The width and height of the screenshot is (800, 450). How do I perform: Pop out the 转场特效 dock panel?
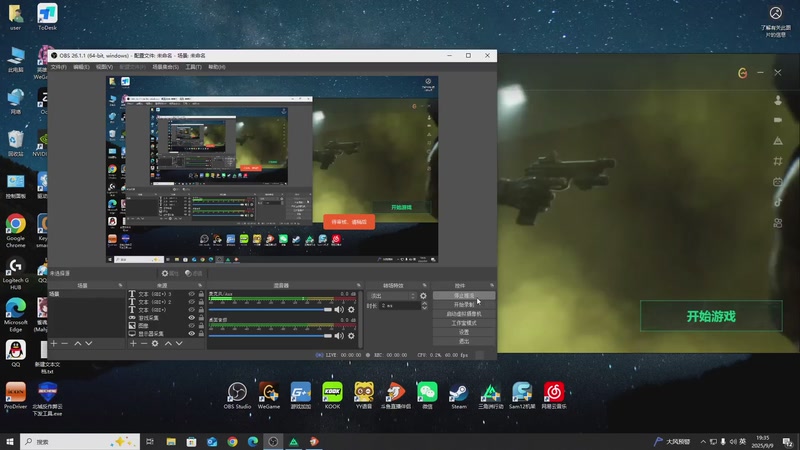tap(424, 285)
